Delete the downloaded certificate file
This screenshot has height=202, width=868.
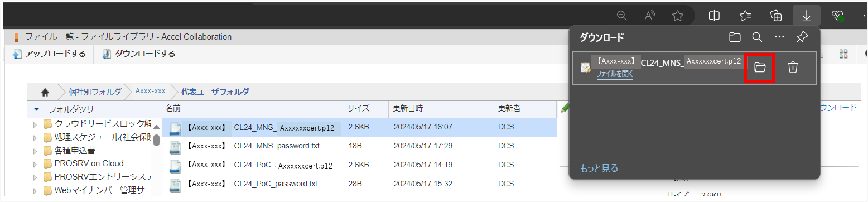[793, 68]
